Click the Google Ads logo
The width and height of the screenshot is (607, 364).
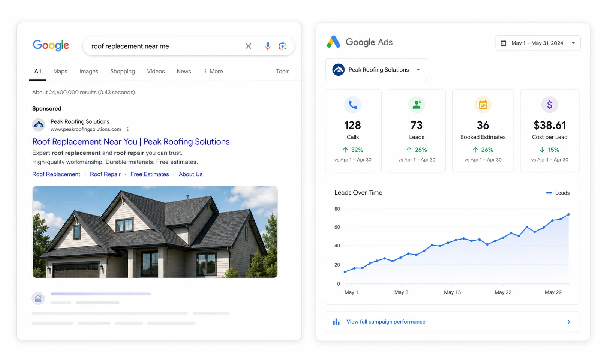(360, 42)
